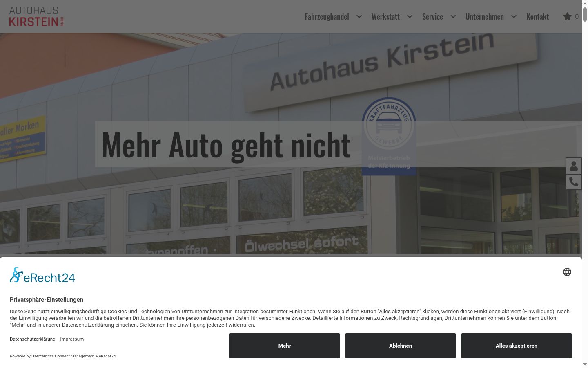Click the Autohaus Kirstein logo
Screen dimensions: 588x368
[36, 16]
